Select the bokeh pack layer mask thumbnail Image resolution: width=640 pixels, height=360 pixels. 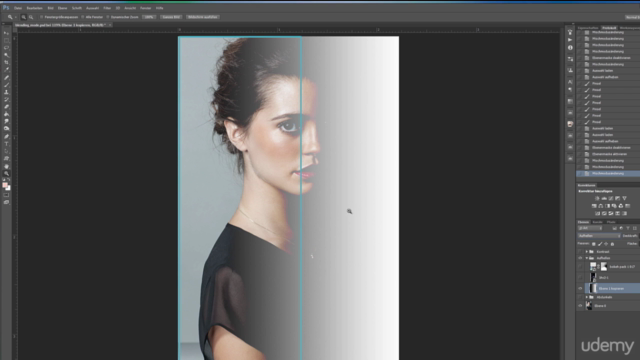(604, 267)
